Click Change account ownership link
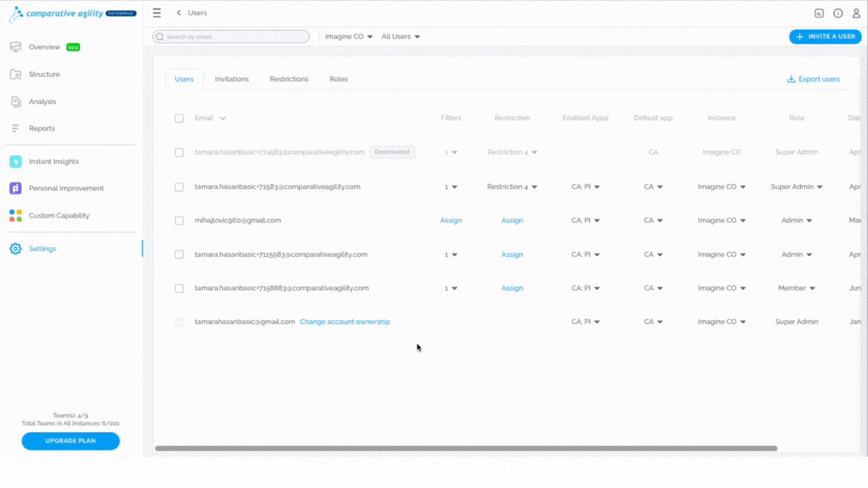The width and height of the screenshot is (868, 488). click(x=345, y=322)
